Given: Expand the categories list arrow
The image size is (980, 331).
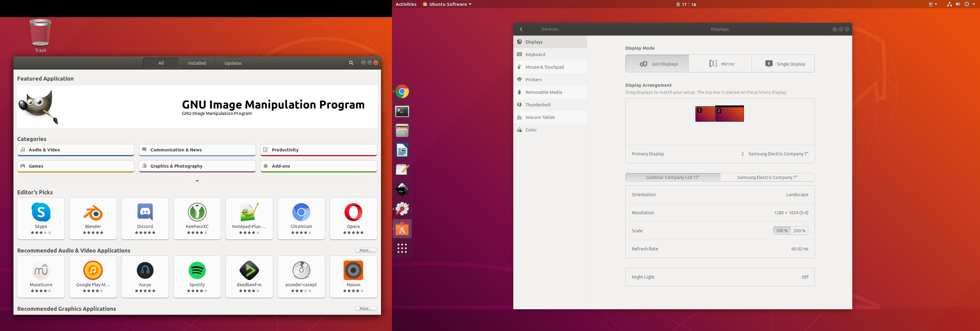Looking at the screenshot, I should pos(197,181).
